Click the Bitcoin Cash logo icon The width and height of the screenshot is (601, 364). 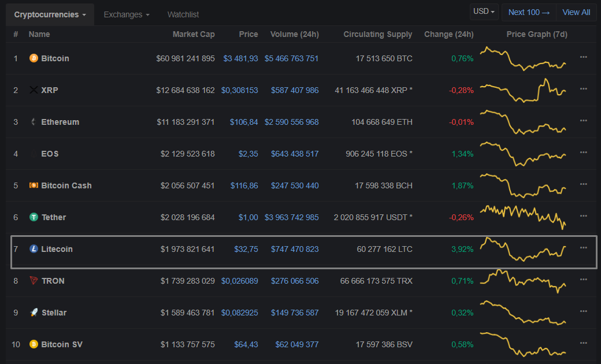[x=34, y=185]
